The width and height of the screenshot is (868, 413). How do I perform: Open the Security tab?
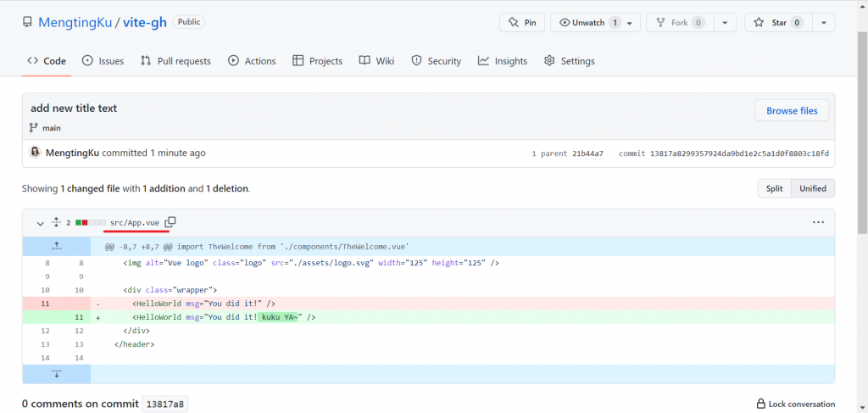(x=437, y=61)
